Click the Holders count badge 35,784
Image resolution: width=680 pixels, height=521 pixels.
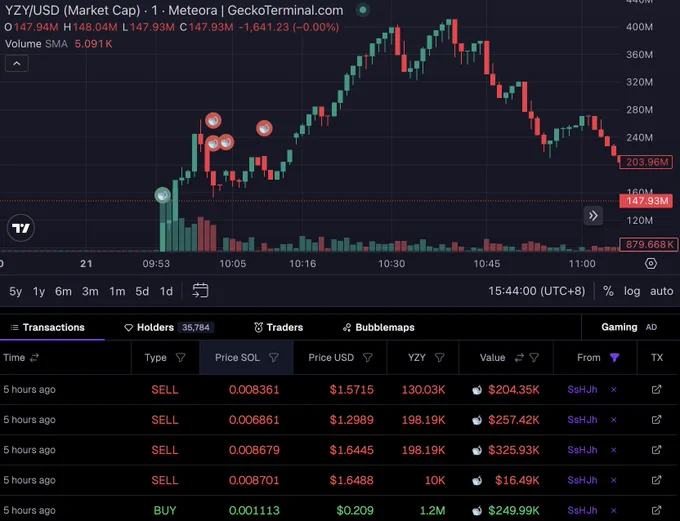(x=196, y=327)
